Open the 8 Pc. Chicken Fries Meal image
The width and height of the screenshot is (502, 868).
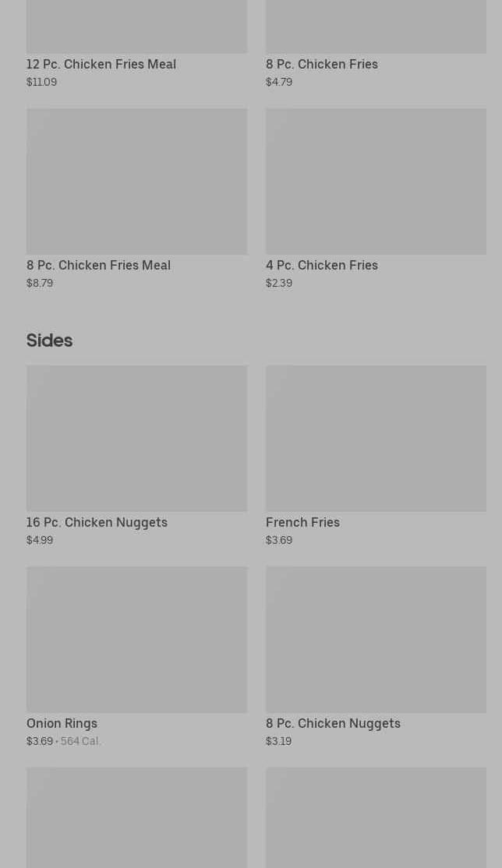pyautogui.click(x=136, y=181)
